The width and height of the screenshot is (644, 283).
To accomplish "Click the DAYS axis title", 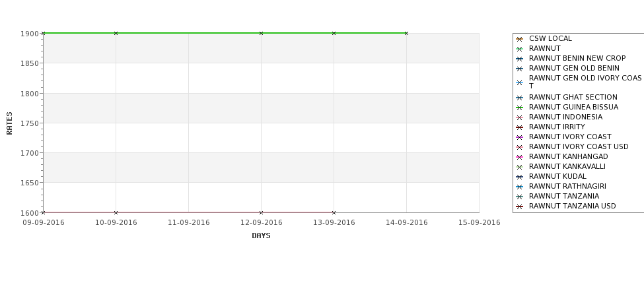I will 261,236.
